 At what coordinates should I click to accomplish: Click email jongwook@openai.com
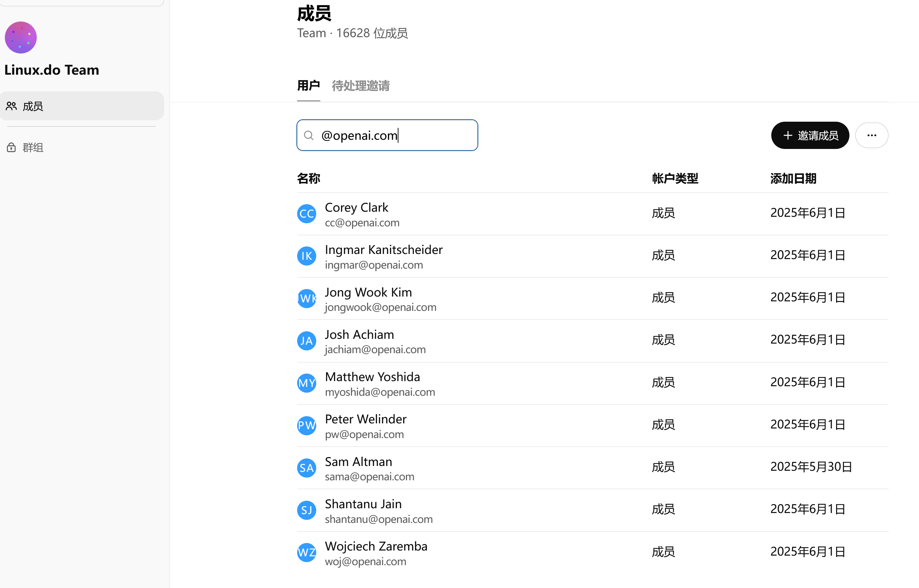[380, 307]
